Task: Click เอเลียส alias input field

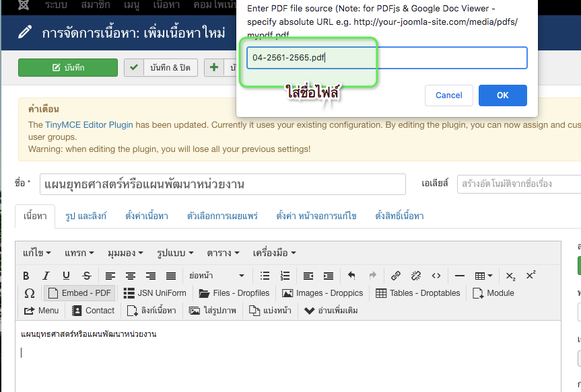Action: [519, 184]
